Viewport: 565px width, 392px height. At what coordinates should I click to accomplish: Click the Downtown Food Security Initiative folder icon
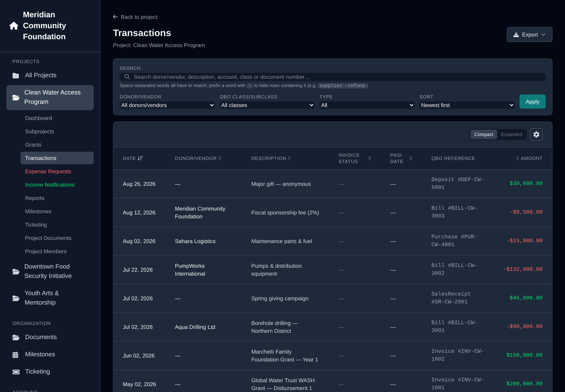(x=16, y=271)
